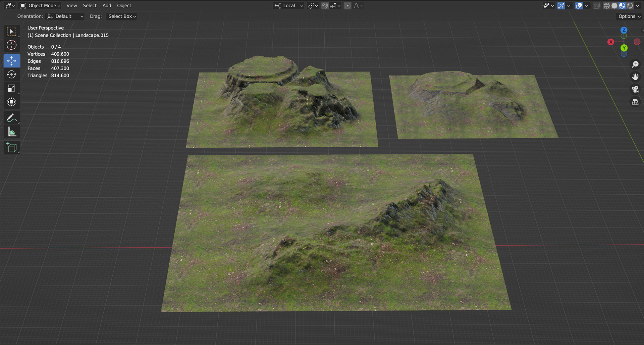Click the Triangles count 814,600
Viewport: 644px width, 345px height.
[60, 76]
